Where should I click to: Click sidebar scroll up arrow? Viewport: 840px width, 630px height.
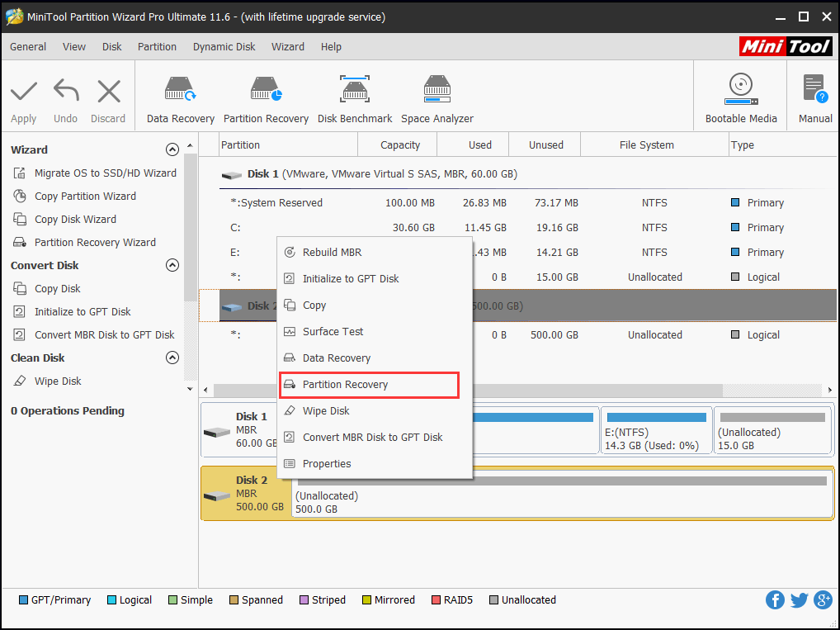(190, 146)
